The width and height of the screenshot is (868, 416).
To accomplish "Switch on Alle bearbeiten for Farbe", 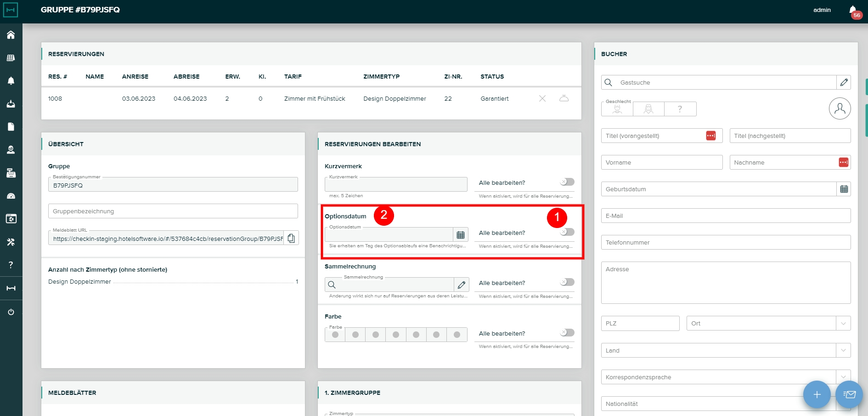I will [567, 333].
